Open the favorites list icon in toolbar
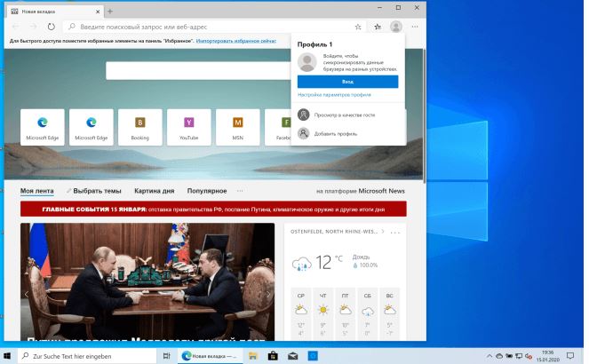Viewport: 589px width, 364px height. point(378,27)
